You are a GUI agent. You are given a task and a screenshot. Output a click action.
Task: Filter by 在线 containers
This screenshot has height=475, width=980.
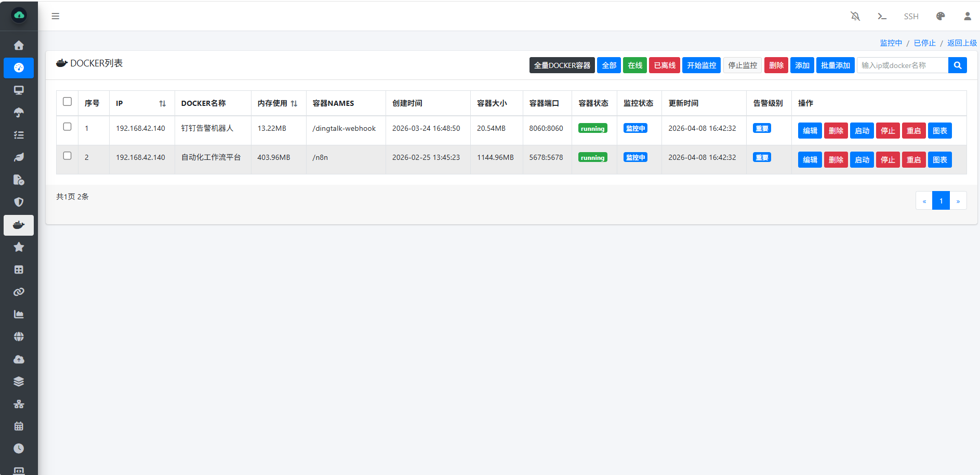coord(634,65)
